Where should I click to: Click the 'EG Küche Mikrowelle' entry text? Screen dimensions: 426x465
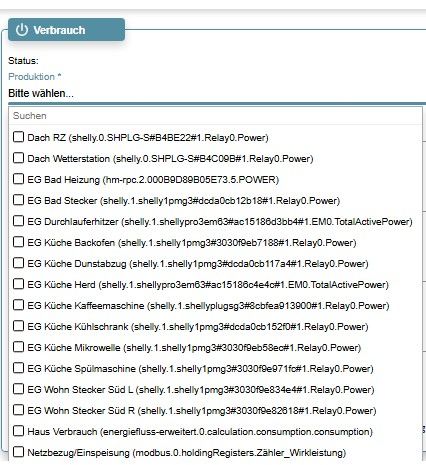point(194,348)
